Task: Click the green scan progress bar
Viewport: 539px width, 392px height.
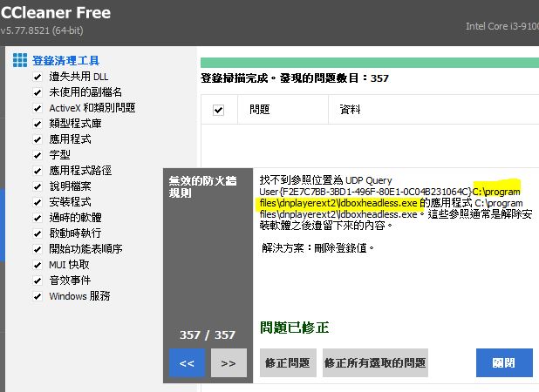Action: point(370,63)
